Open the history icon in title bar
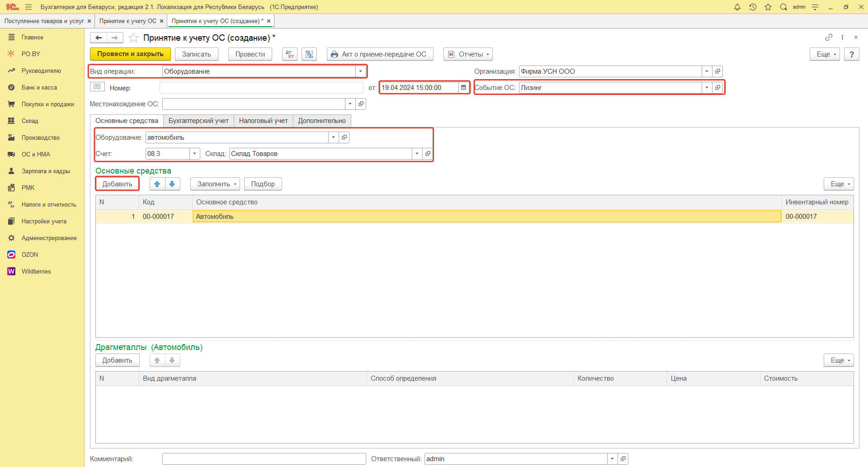 click(x=753, y=7)
